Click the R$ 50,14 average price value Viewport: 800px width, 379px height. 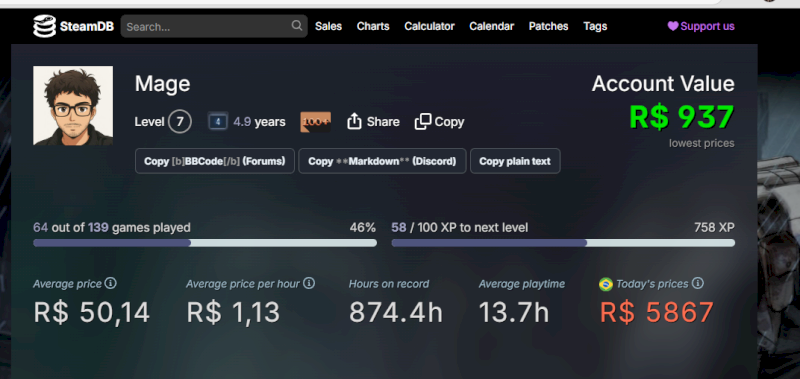coord(92,313)
